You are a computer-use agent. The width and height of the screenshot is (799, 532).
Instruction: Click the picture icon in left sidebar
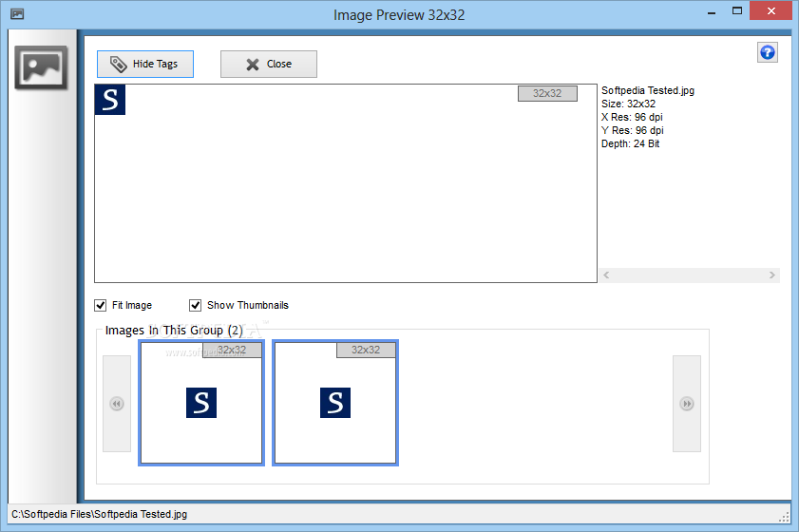click(x=41, y=67)
